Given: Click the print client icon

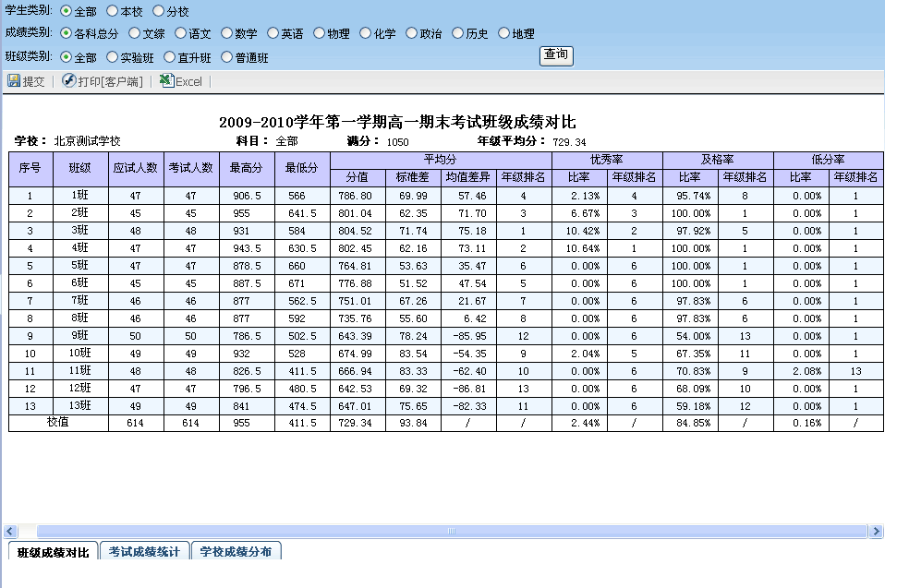Looking at the screenshot, I should pos(68,80).
